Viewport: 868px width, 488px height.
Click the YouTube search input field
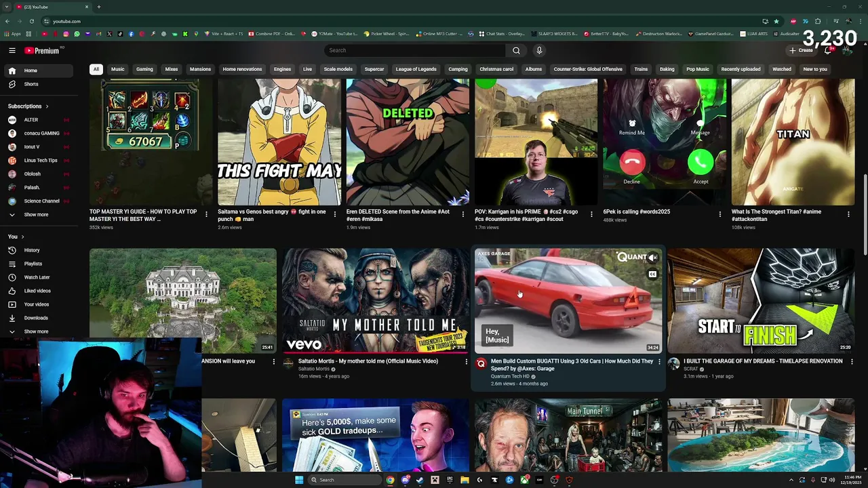tap(415, 50)
